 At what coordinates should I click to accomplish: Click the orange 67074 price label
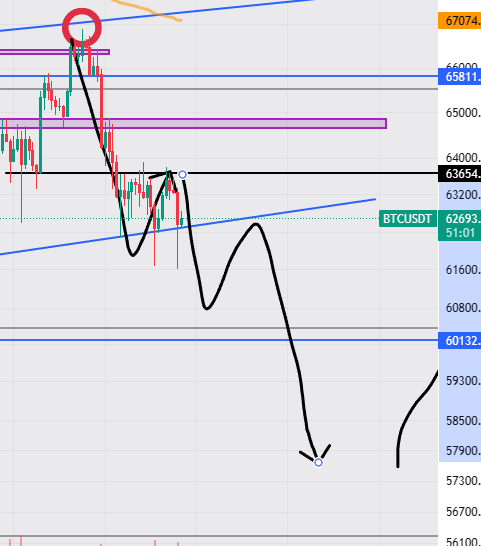click(459, 21)
